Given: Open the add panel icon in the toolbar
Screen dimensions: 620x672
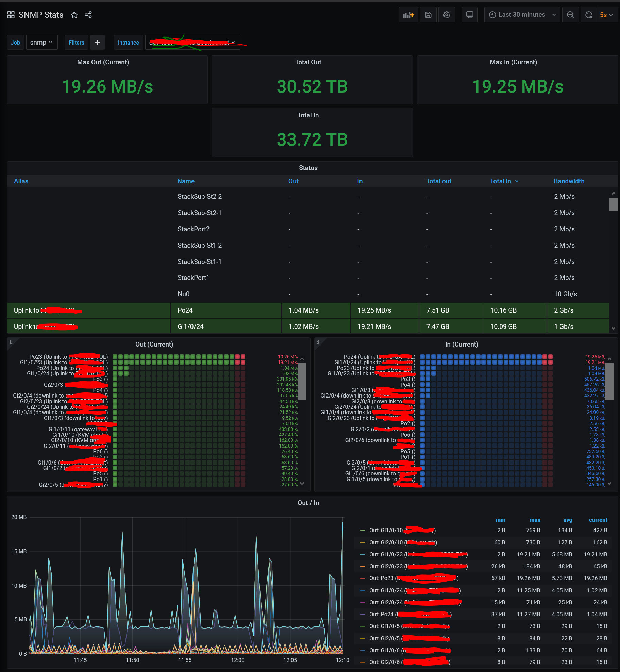Looking at the screenshot, I should tap(408, 15).
